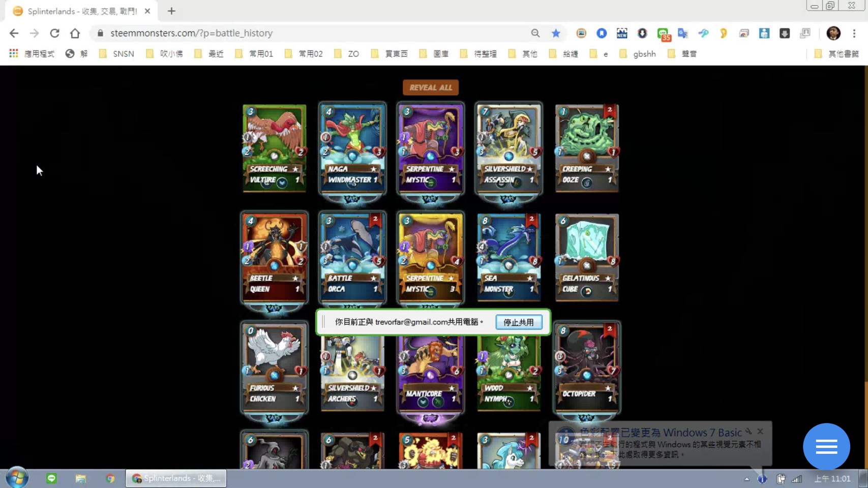Viewport: 868px width, 488px height.
Task: Open a new browser tab
Action: [171, 11]
